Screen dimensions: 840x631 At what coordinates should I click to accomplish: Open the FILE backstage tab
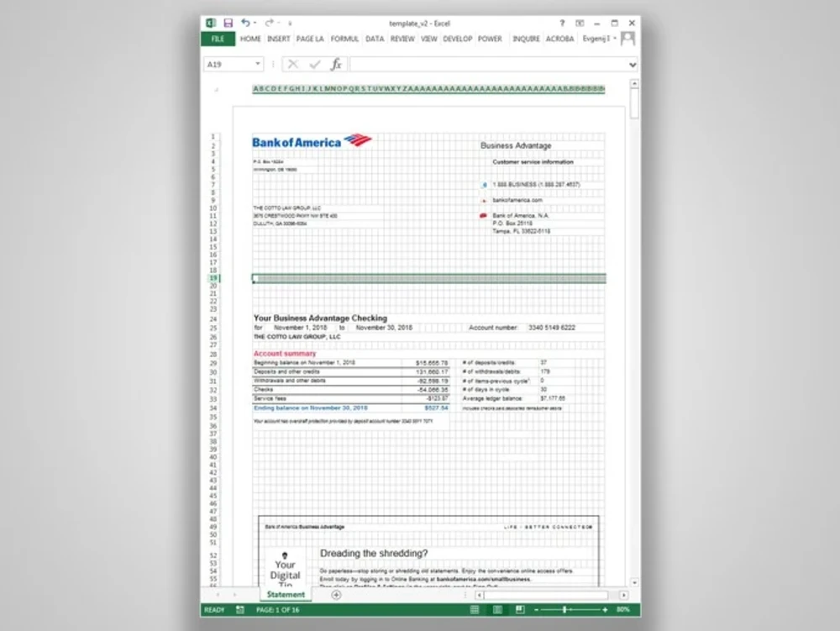(218, 39)
